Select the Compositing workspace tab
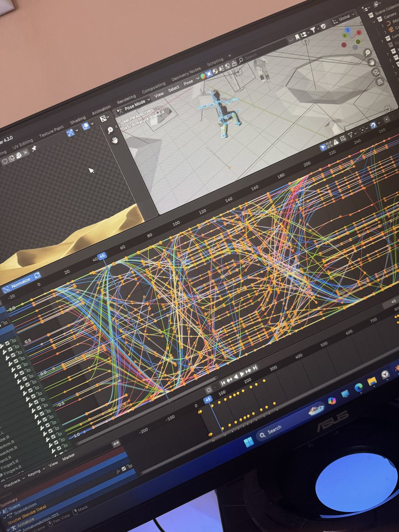This screenshot has width=399, height=532. [x=153, y=87]
